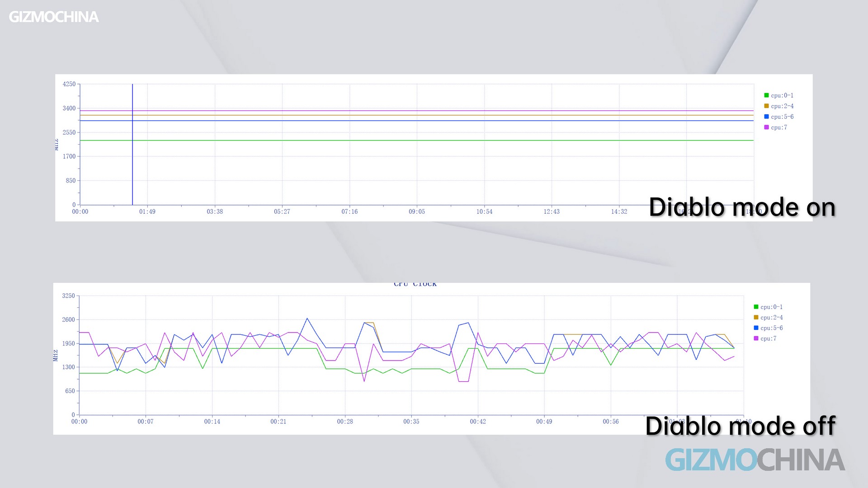Click the 3250 y-axis value in bottom chart

click(x=68, y=296)
